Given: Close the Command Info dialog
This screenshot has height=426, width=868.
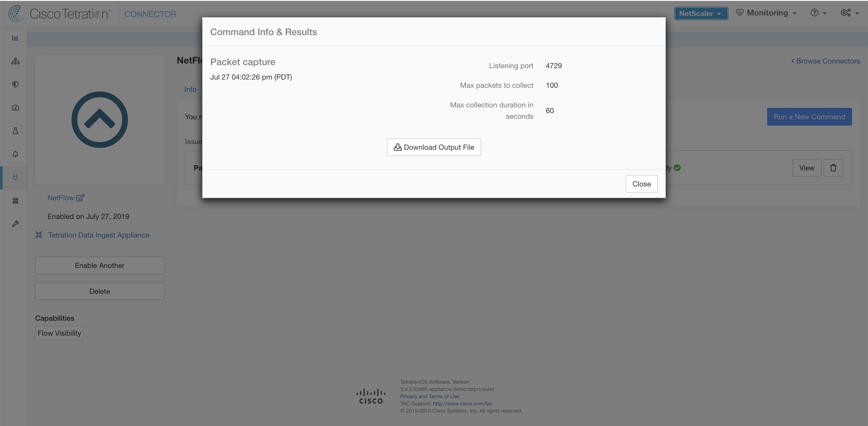Looking at the screenshot, I should [x=642, y=183].
